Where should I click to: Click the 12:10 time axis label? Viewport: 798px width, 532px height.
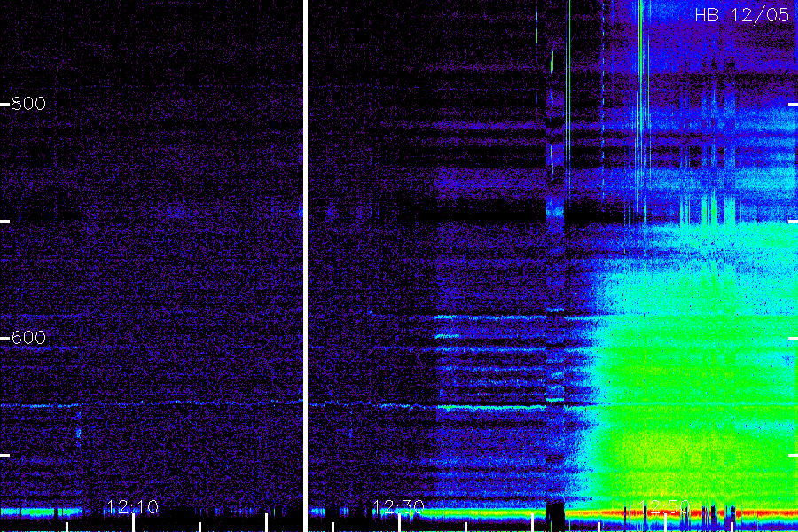point(133,506)
